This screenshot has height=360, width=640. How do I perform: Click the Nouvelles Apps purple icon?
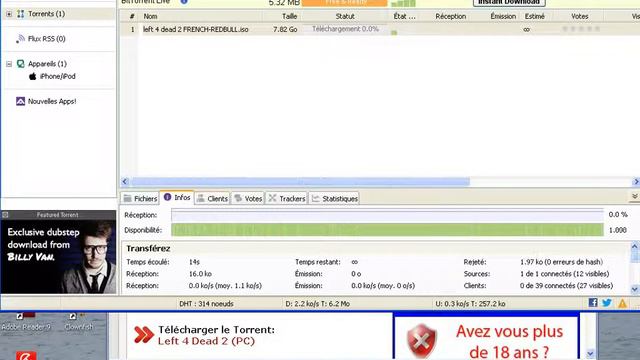coord(20,101)
